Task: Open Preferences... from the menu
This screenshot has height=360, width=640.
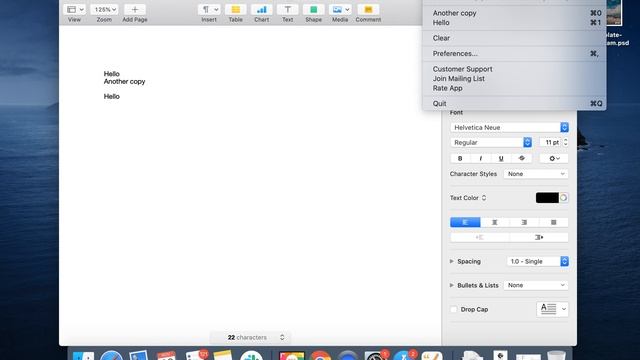Action: tap(514, 53)
